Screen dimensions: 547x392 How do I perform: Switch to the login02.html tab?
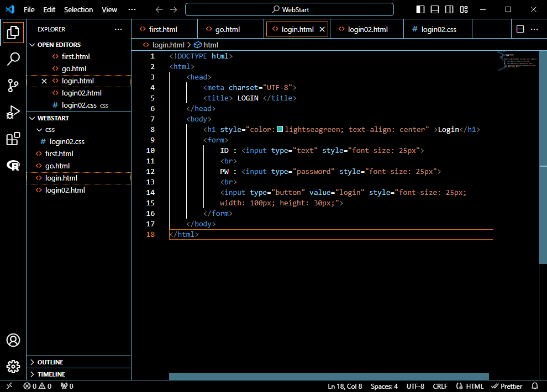[x=367, y=29]
